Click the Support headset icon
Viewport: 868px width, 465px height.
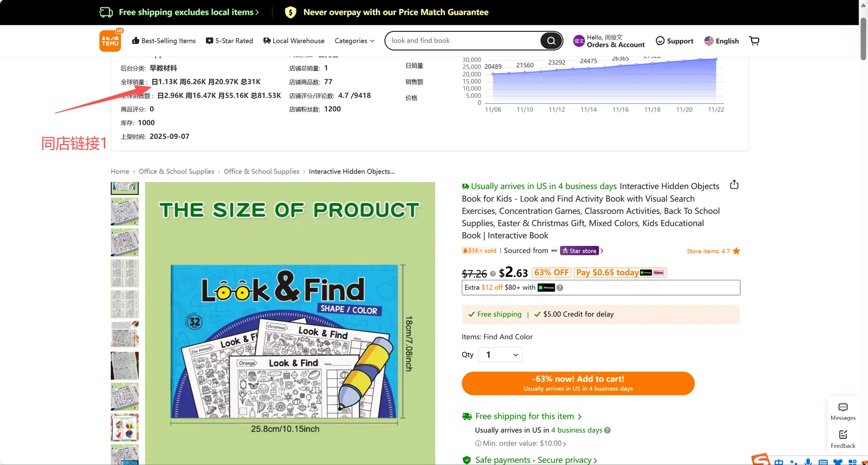660,41
